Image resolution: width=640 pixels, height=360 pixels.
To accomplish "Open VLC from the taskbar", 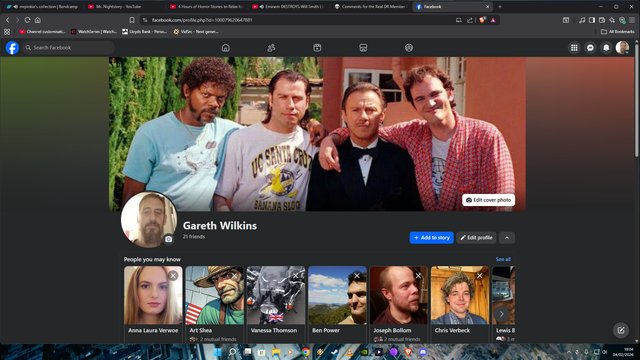I will pyautogui.click(x=349, y=352).
